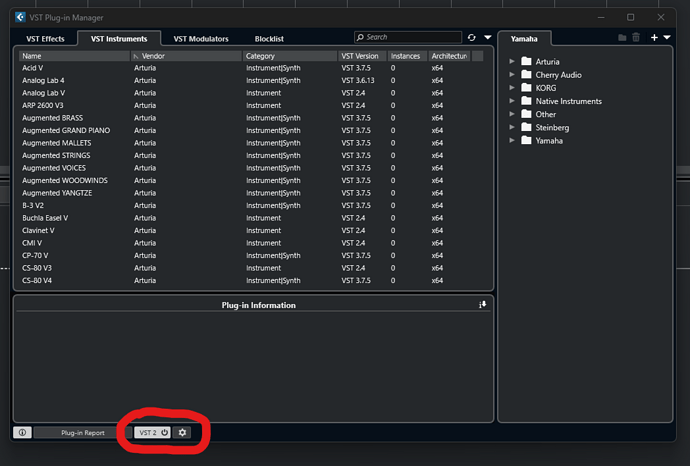The height and width of the screenshot is (466, 690).
Task: Click the trash delete icon in collection panel
Action: point(636,38)
